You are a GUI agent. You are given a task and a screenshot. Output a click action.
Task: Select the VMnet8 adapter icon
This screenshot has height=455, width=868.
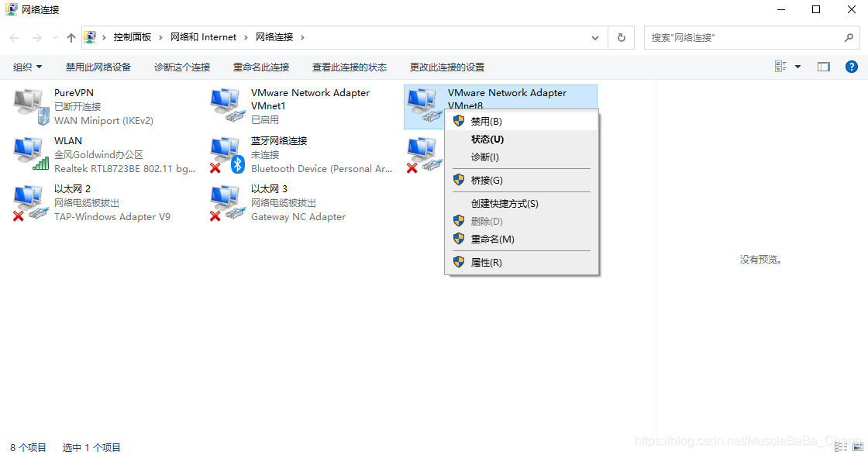click(x=425, y=105)
